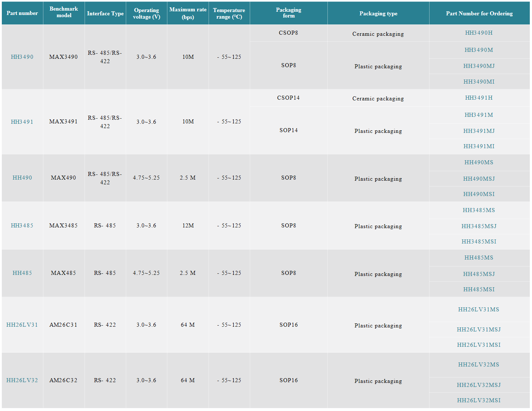
Task: Click ordering link HH485MS
Action: 479,258
